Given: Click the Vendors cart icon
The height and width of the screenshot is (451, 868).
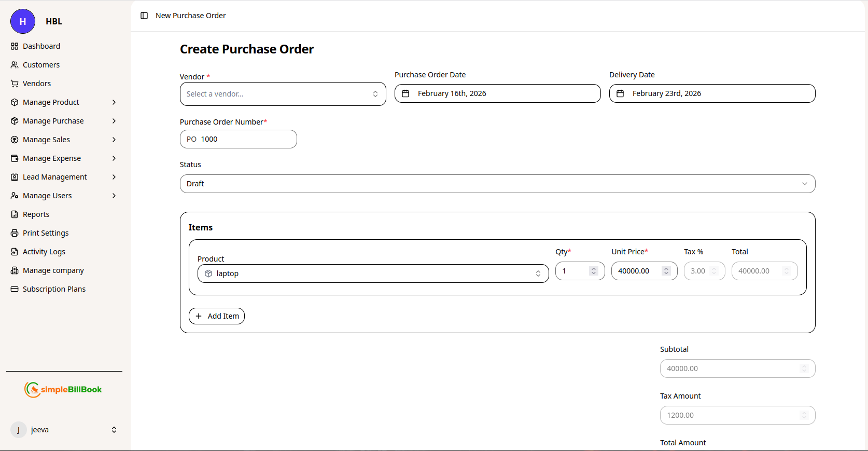Looking at the screenshot, I should tap(15, 84).
